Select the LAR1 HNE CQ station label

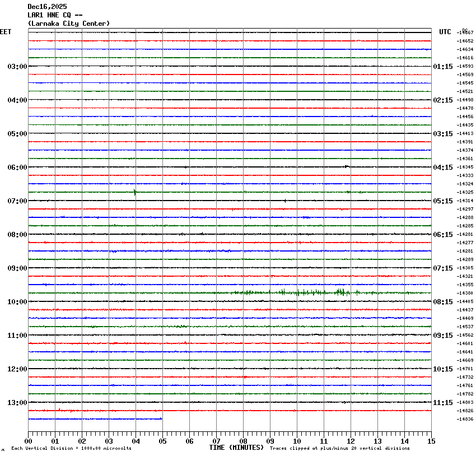tap(55, 15)
